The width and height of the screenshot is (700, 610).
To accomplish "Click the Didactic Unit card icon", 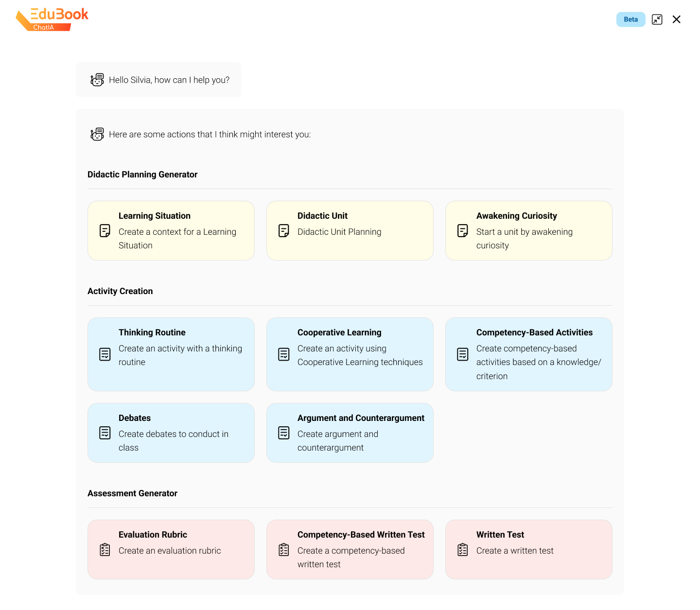I will point(283,231).
